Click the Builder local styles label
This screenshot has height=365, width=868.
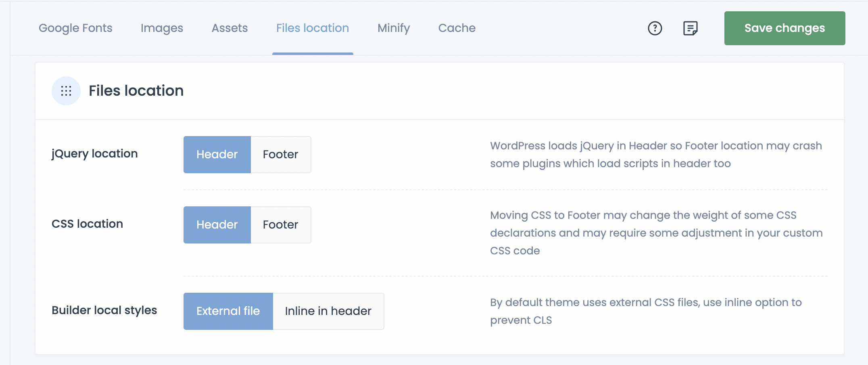104,310
